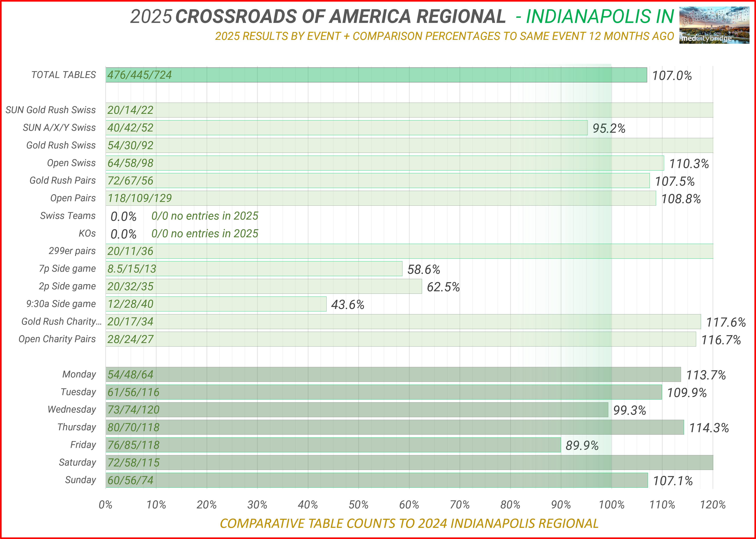Select the 8.5/15/13 bar value
756x539 pixels.
[x=132, y=269]
